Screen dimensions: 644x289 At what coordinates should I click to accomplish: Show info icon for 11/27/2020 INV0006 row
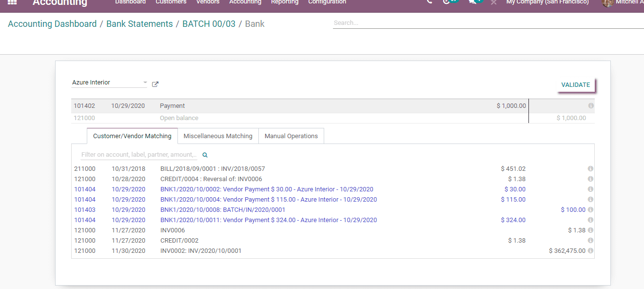click(x=590, y=230)
